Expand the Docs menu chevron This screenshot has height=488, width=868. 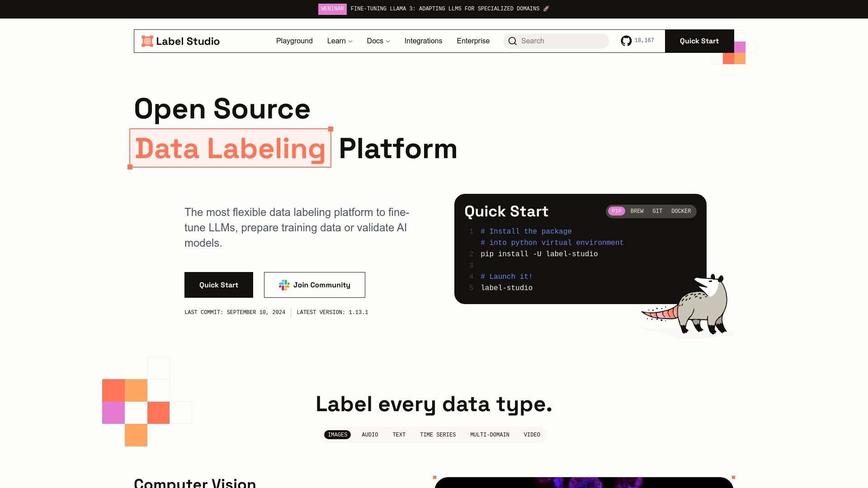[388, 42]
